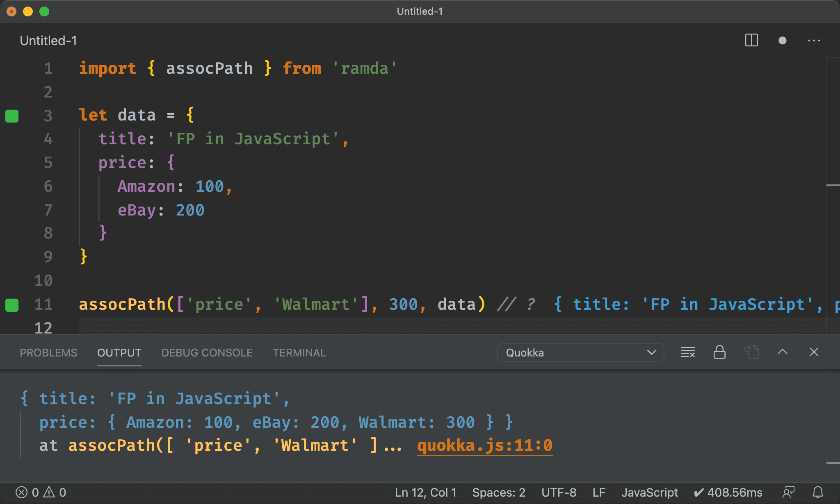Screen dimensions: 840x504
Task: Click the output panel scrollbar
Action: [x=833, y=426]
